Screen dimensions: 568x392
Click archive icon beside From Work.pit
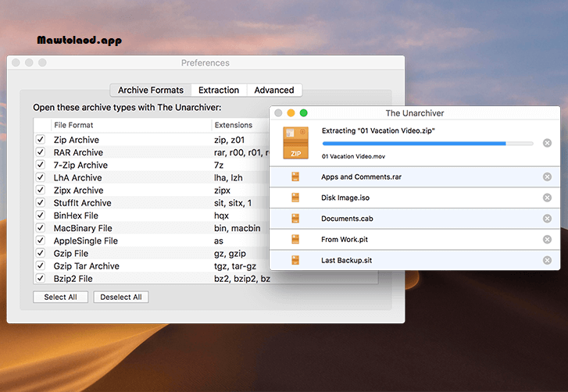295,239
